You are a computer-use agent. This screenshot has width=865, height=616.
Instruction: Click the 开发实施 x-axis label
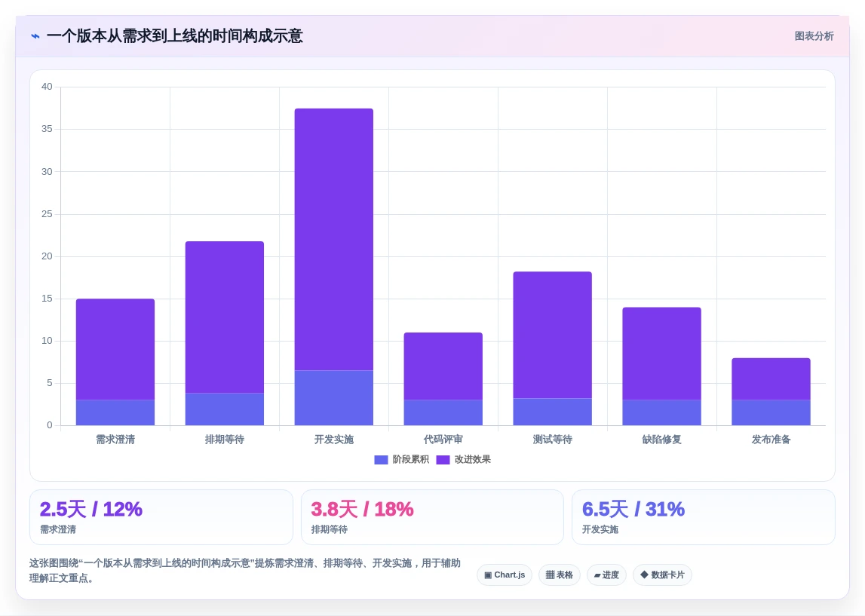coord(334,440)
